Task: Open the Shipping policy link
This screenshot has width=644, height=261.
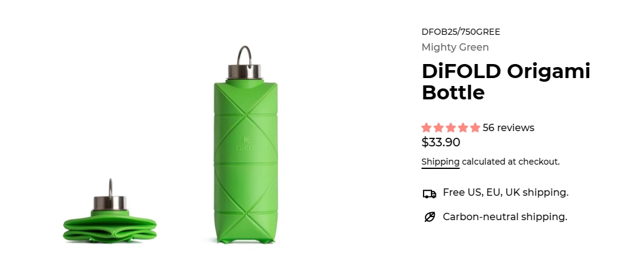Action: click(440, 162)
